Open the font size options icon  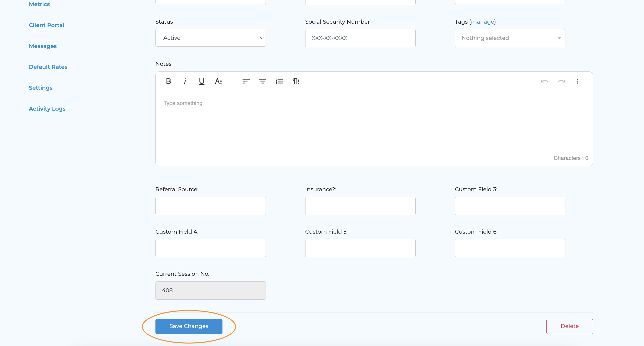point(218,81)
